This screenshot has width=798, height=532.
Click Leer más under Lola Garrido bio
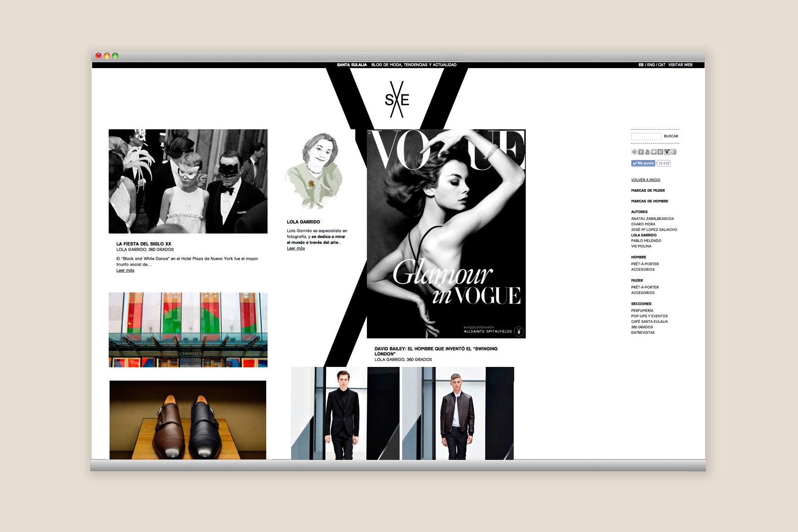pyautogui.click(x=296, y=249)
